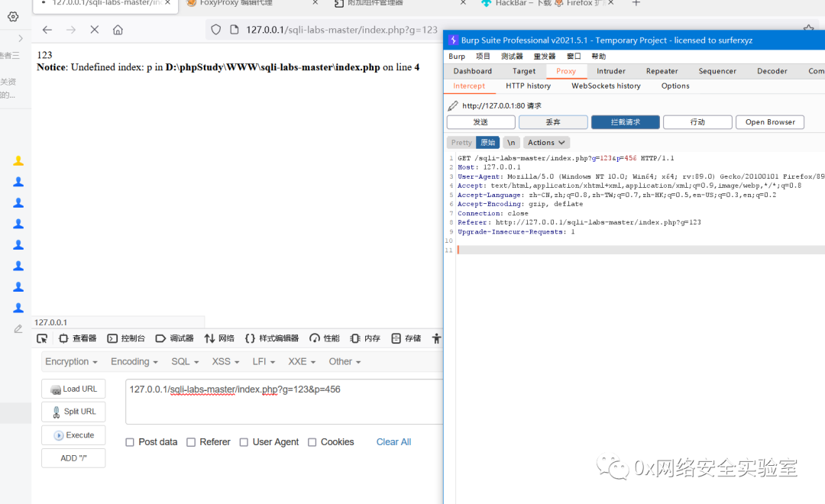Image resolution: width=825 pixels, height=504 pixels.
Task: Tick the Referer checkbox
Action: [191, 442]
